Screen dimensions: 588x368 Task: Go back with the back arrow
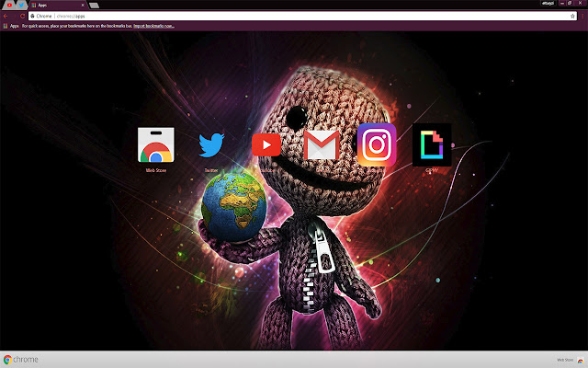coord(6,17)
